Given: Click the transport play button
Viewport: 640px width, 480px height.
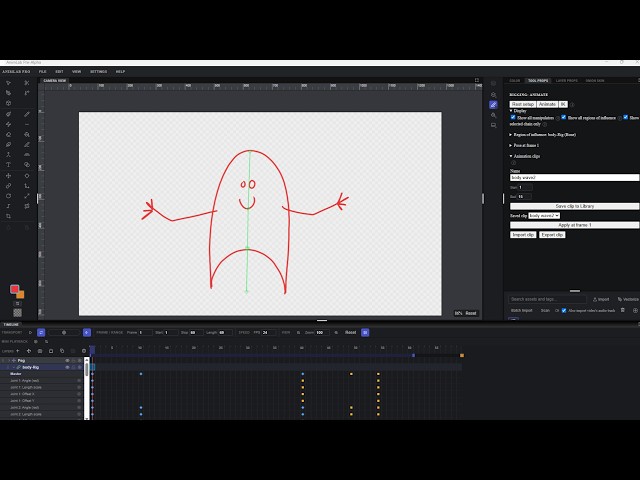Looking at the screenshot, I should [30, 333].
